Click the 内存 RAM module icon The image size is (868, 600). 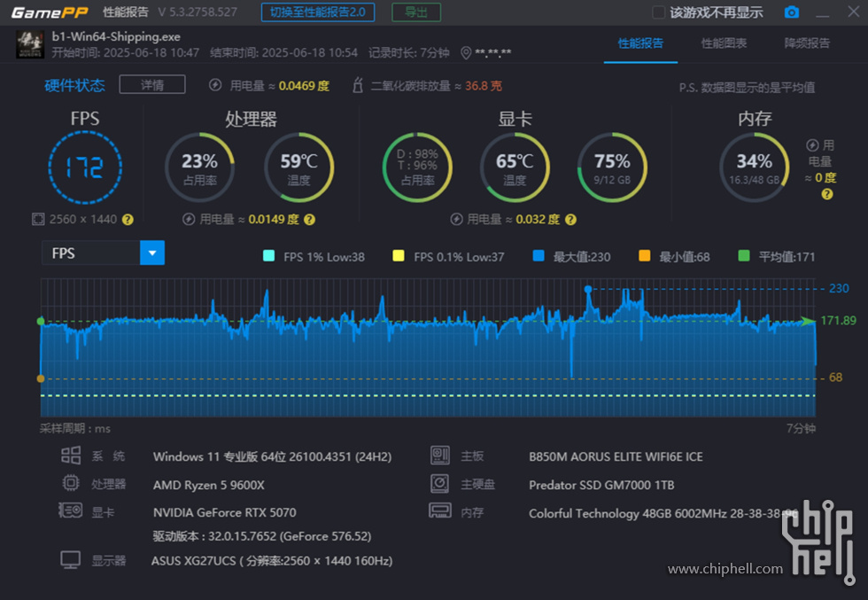coord(440,510)
